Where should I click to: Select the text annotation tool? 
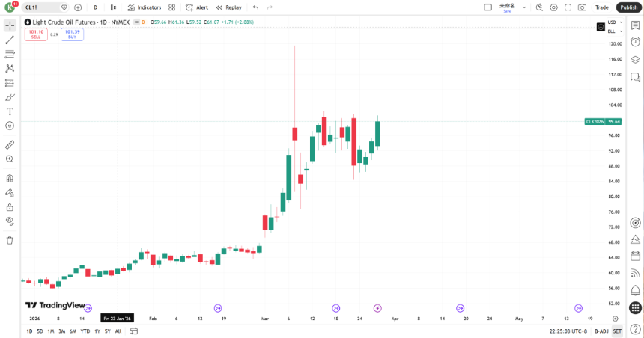click(x=10, y=111)
